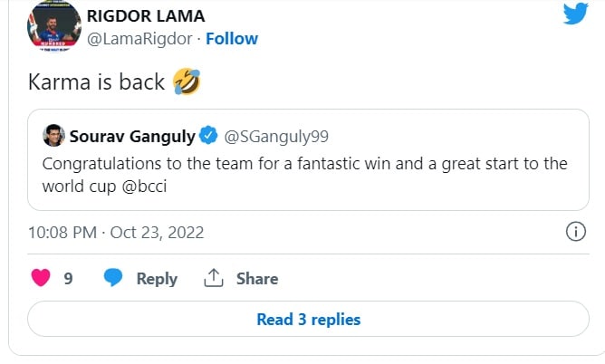Click the @LamaRigdor handle

coord(139,39)
